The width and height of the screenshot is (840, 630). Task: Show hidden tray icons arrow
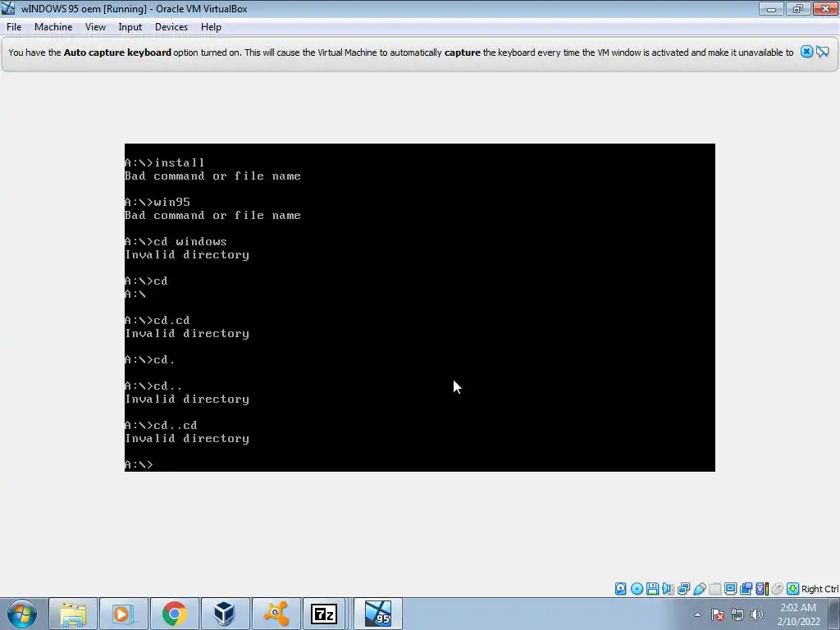point(697,614)
